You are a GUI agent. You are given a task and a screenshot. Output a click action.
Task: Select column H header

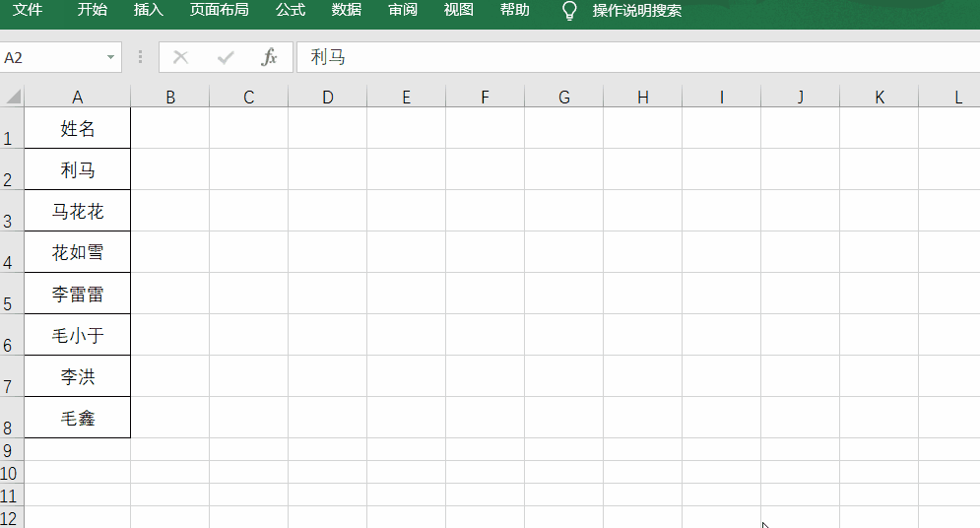pos(642,97)
